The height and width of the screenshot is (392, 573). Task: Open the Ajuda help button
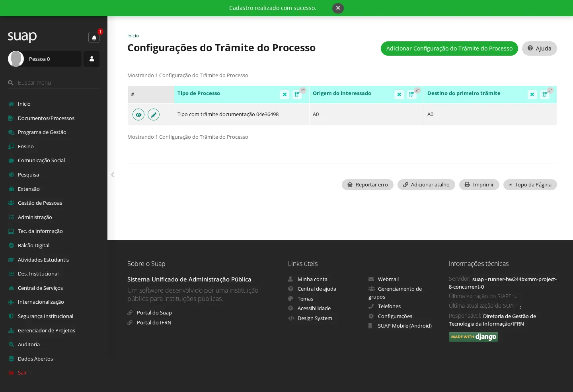pos(539,49)
